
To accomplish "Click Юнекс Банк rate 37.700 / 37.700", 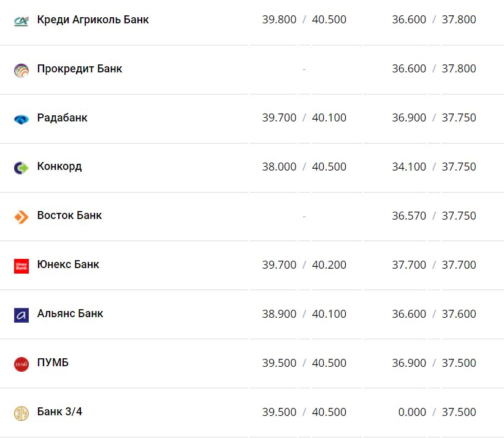I will point(434,265).
